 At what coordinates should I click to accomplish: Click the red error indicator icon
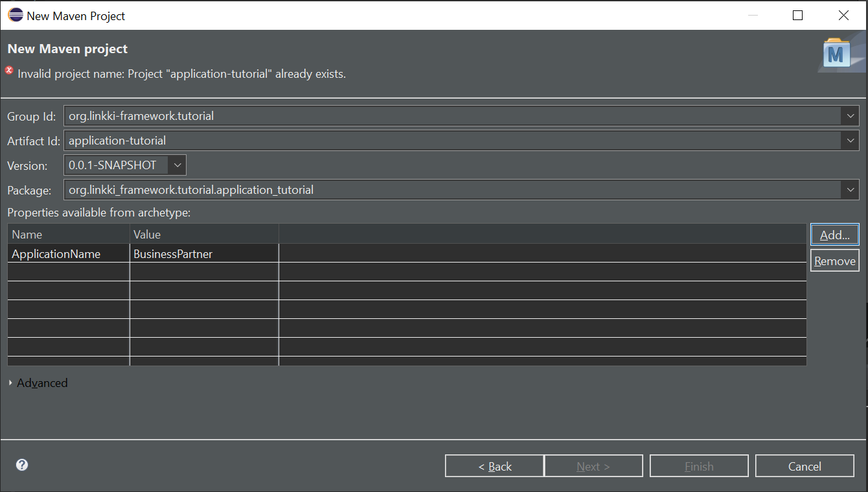[8, 71]
